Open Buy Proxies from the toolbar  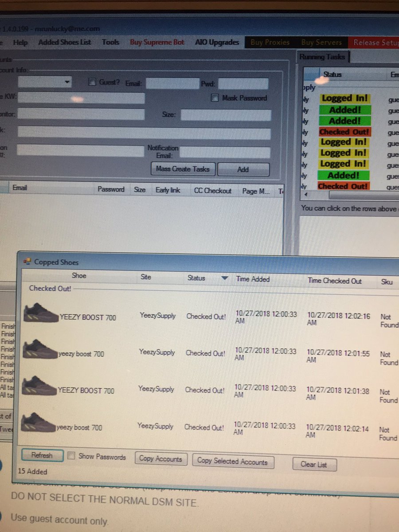point(270,42)
